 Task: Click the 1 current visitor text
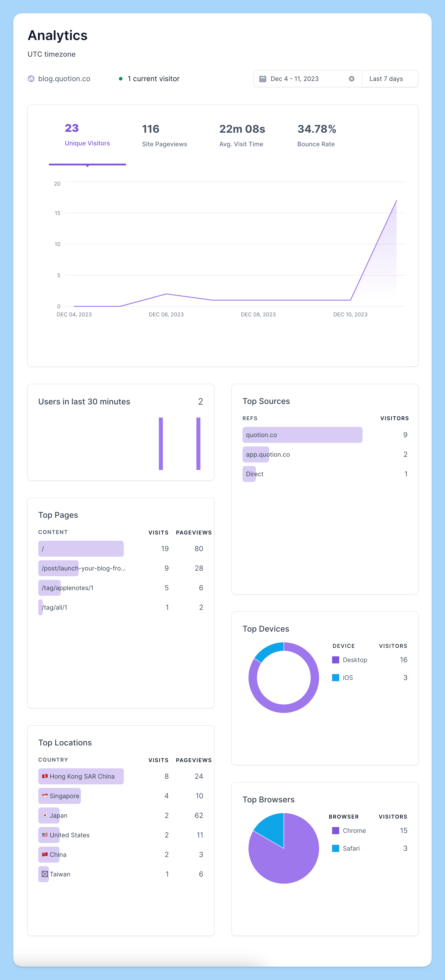[153, 79]
